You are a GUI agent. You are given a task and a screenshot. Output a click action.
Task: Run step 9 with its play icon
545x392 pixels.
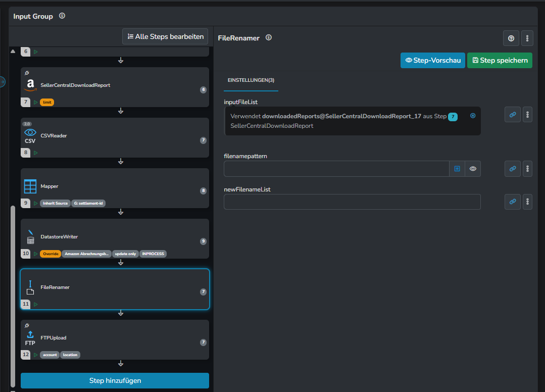coord(36,203)
